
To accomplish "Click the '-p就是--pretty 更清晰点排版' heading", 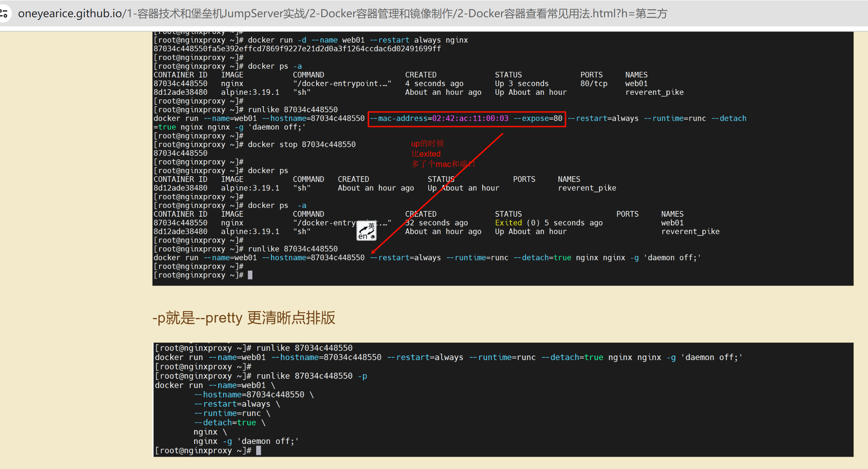I will pyautogui.click(x=244, y=318).
